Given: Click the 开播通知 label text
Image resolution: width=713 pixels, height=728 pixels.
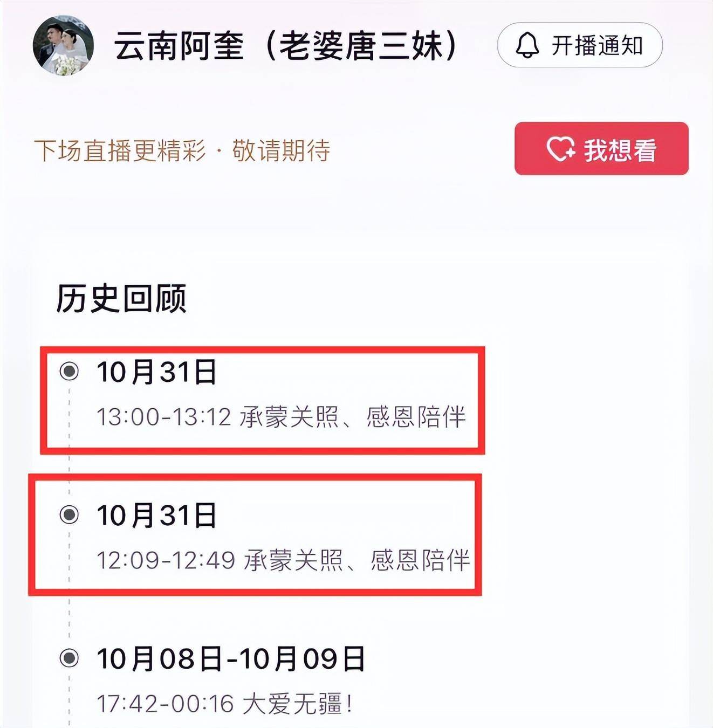Looking at the screenshot, I should pos(597,45).
